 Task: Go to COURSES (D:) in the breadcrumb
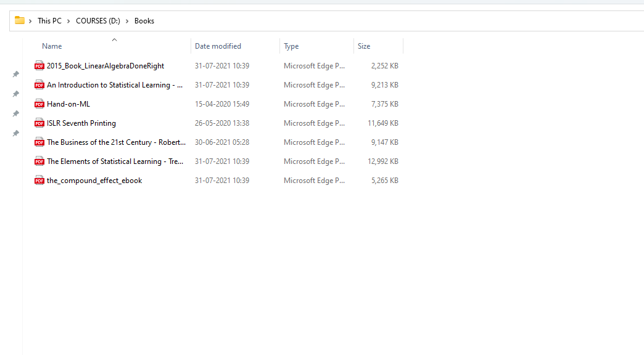point(97,21)
